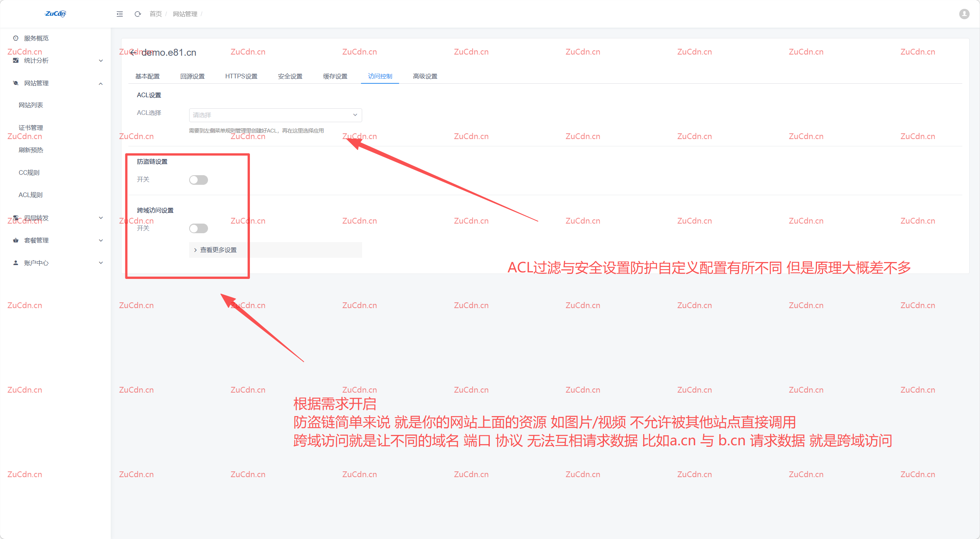
Task: Expand the 四层转发 sidebar section
Action: (101, 218)
